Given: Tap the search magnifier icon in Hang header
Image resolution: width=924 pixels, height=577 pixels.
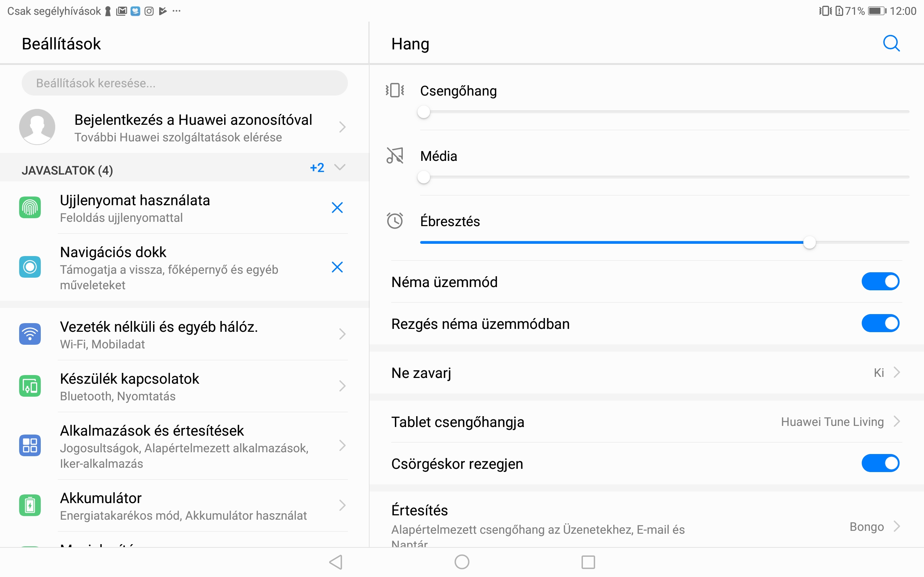Looking at the screenshot, I should click(891, 44).
